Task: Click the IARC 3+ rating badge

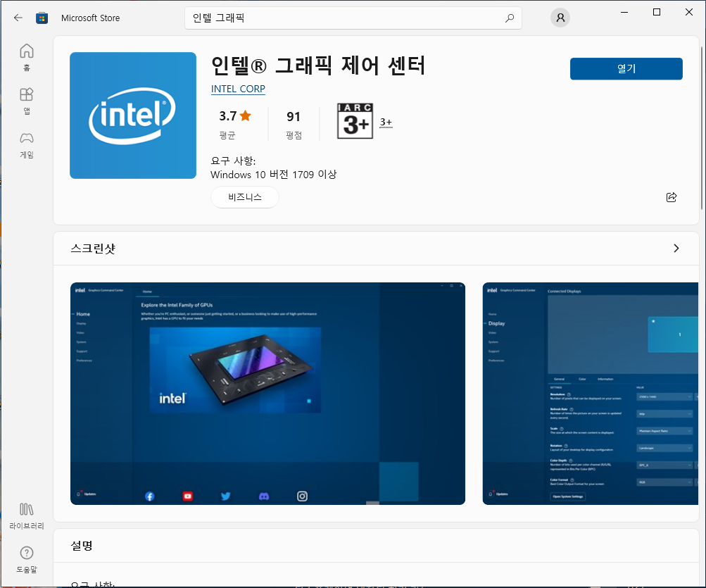Action: click(x=355, y=120)
